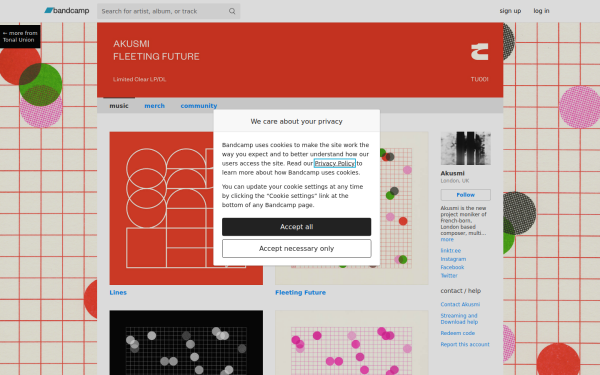Select the music tab
Image resolution: width=600 pixels, height=375 pixels.
pos(119,106)
